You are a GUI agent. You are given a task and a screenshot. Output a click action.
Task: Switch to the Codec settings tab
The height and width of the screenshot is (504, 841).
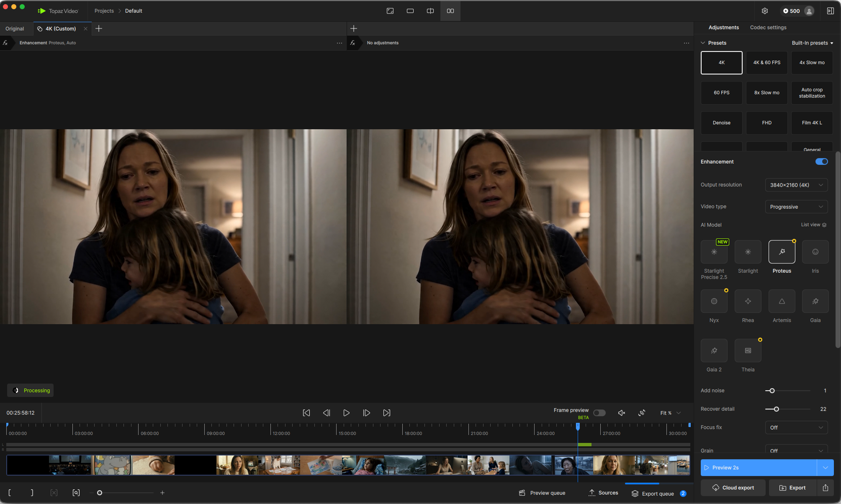[768, 28]
